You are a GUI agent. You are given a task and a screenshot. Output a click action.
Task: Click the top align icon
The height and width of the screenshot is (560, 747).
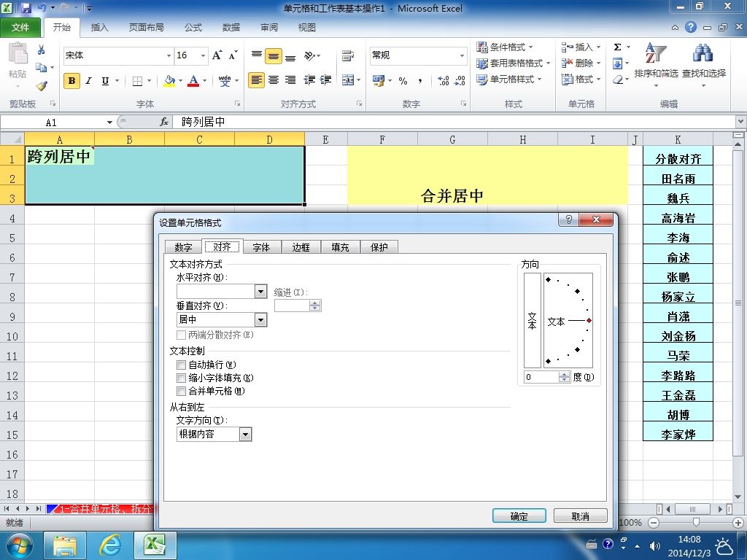256,55
